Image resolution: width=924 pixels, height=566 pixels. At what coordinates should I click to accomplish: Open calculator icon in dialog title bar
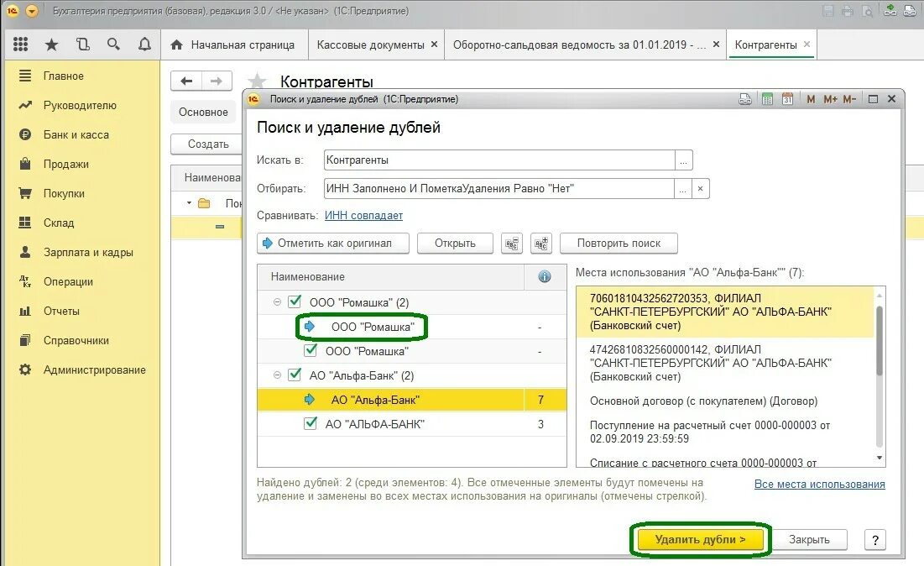767,99
